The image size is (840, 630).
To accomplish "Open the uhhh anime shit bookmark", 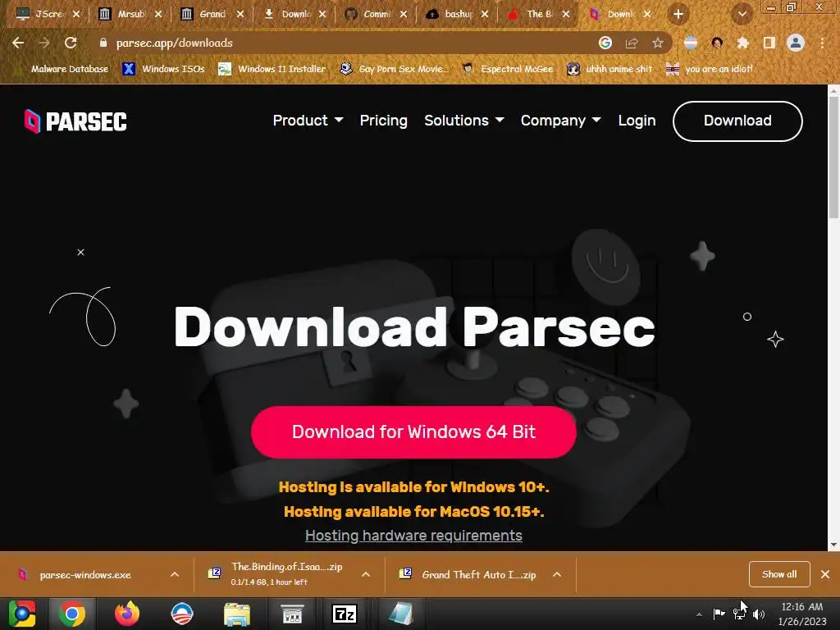I will click(x=609, y=69).
